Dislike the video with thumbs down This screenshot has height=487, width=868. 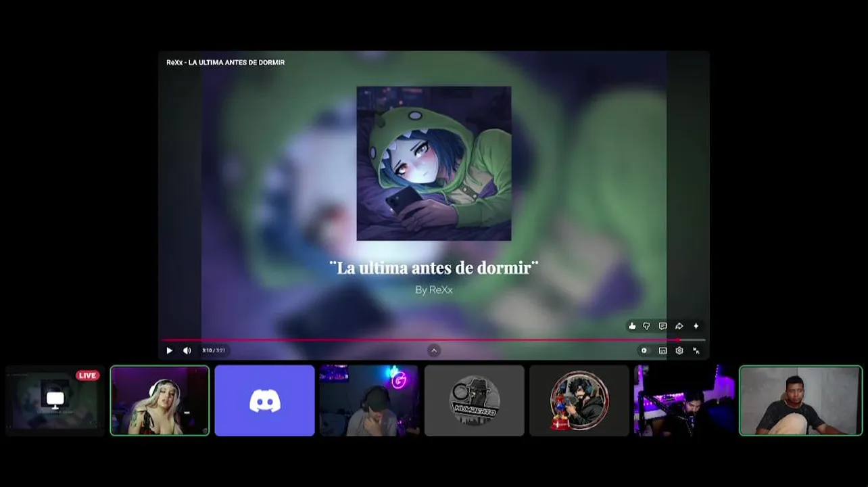click(646, 326)
